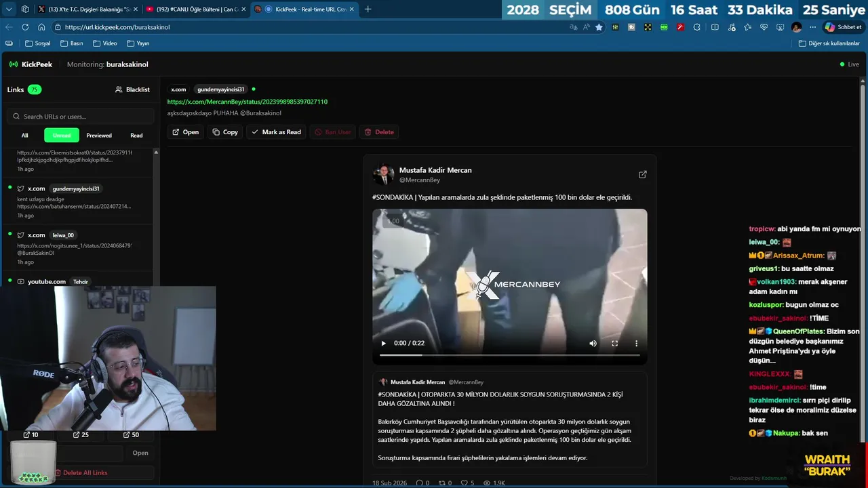The image size is (868, 488).
Task: Expand Diğer sık kullanılanlar folder
Action: coord(829,43)
